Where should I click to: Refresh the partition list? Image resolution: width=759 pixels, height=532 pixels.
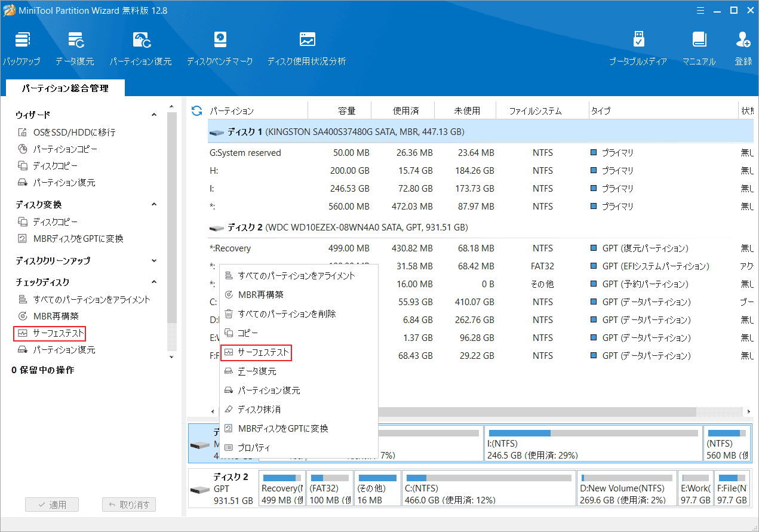196,110
